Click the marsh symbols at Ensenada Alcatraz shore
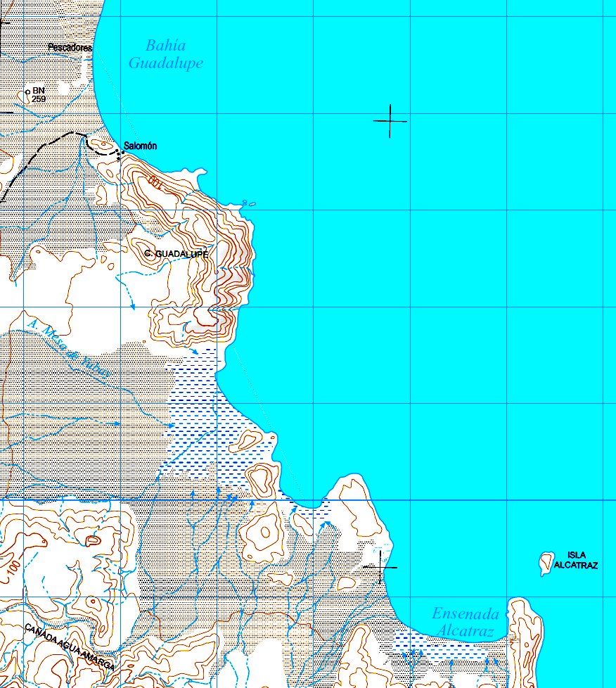Viewport: 616px width, 688px height. (x=439, y=645)
